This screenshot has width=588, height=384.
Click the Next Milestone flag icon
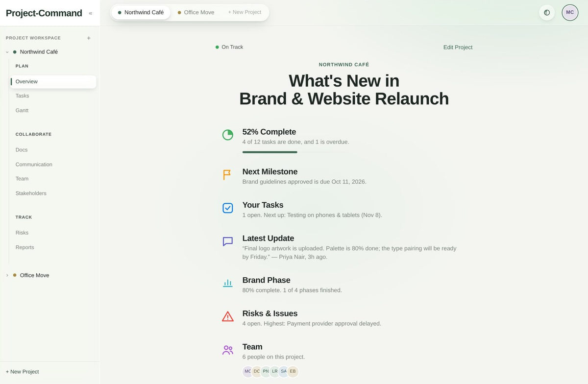coord(227,175)
